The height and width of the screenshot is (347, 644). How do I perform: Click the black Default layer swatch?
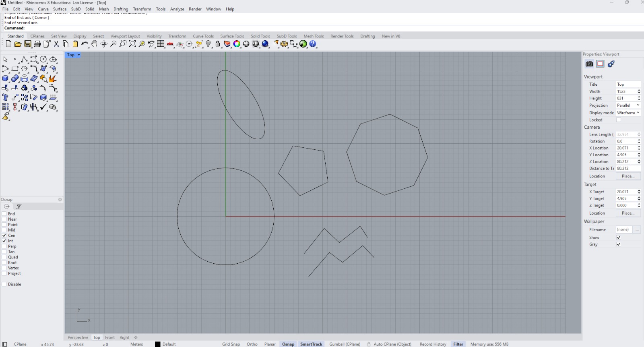158,344
